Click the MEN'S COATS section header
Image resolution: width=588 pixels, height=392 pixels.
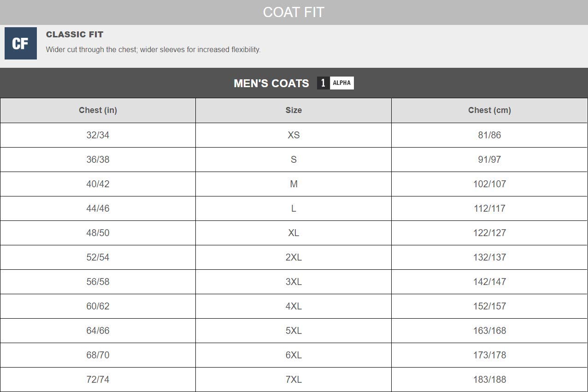(x=271, y=83)
